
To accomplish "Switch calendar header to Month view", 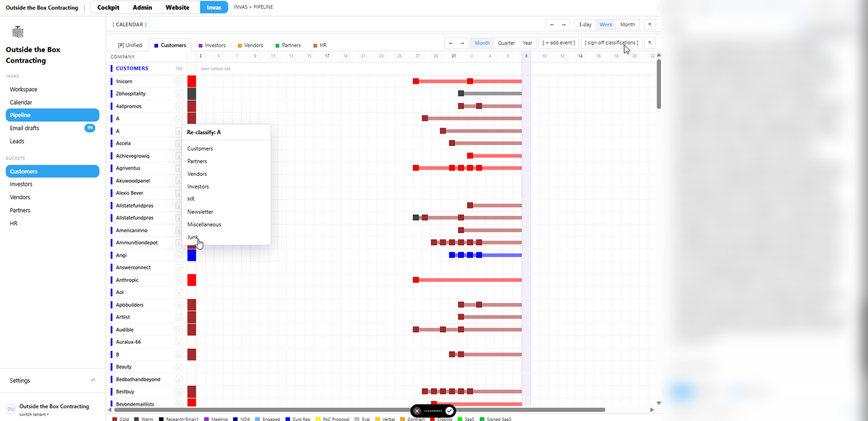I will [627, 25].
